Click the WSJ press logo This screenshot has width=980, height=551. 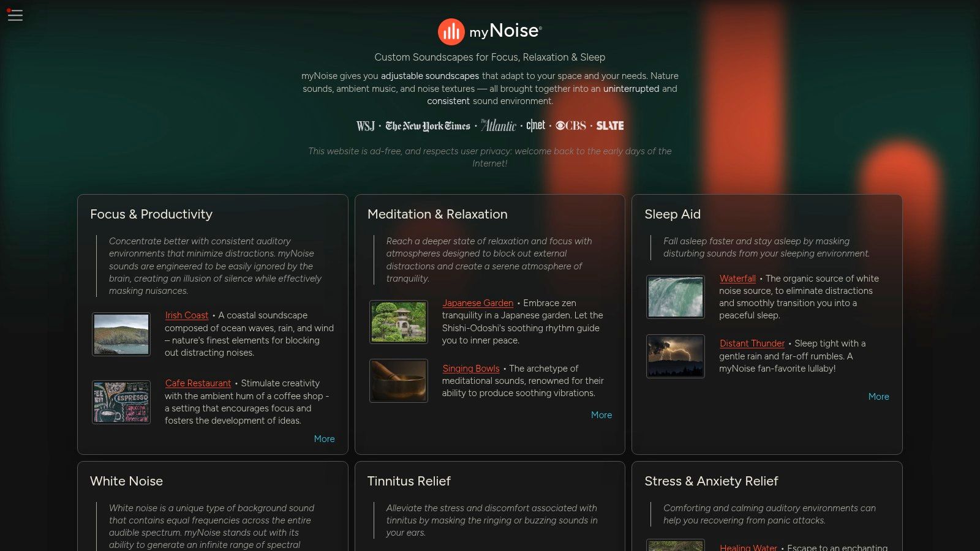[366, 126]
